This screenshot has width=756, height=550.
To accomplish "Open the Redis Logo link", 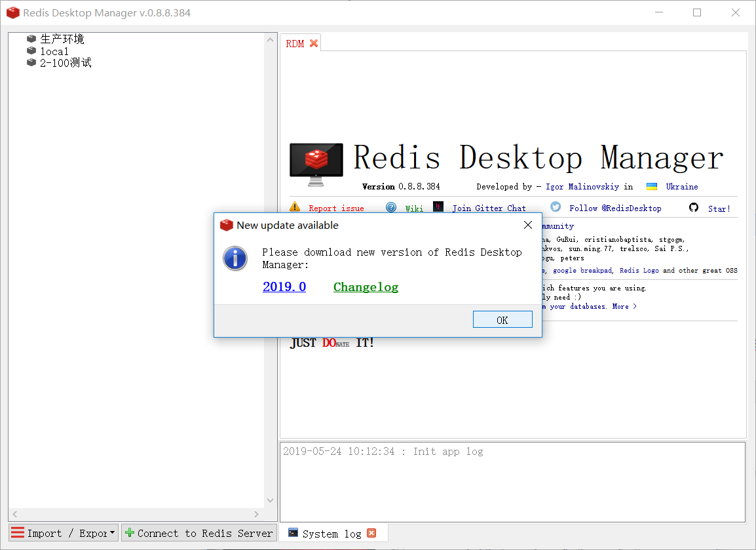I will click(x=639, y=271).
